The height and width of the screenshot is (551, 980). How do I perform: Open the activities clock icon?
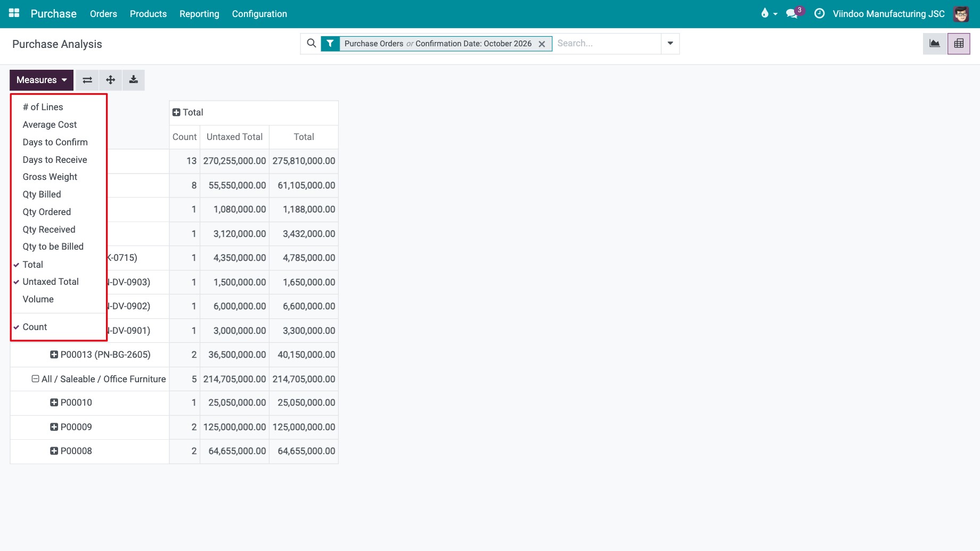[x=820, y=13]
